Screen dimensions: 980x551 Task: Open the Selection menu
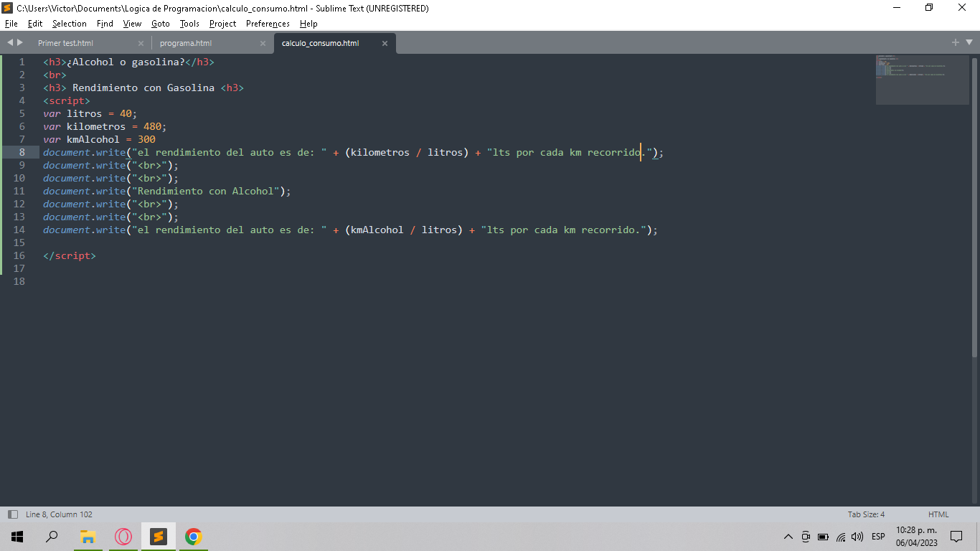click(69, 24)
